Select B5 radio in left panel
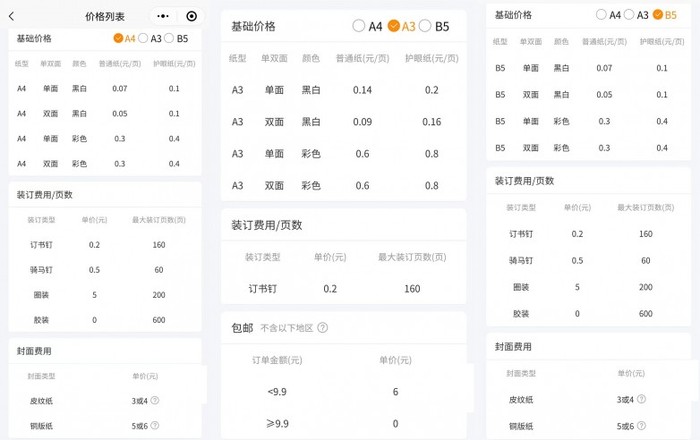The image size is (700, 440). [169, 38]
